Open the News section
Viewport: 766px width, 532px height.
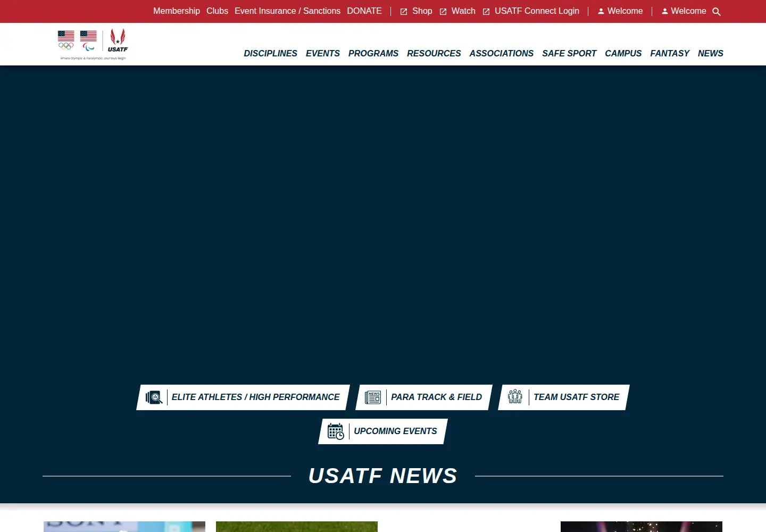click(711, 53)
